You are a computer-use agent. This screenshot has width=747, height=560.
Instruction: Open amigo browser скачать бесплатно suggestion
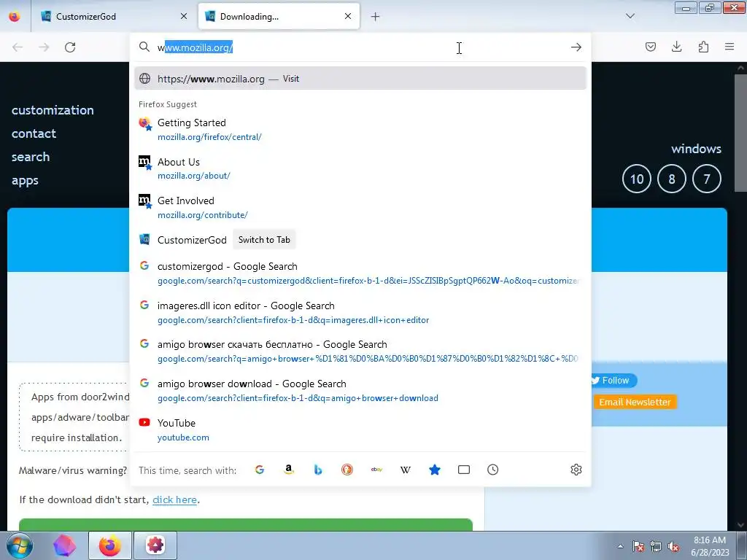(360, 351)
